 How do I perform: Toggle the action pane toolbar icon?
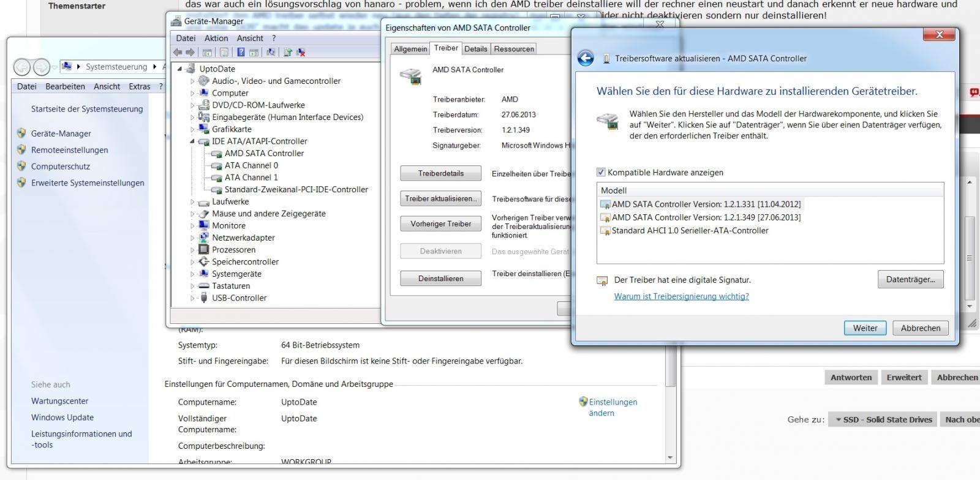pos(254,53)
